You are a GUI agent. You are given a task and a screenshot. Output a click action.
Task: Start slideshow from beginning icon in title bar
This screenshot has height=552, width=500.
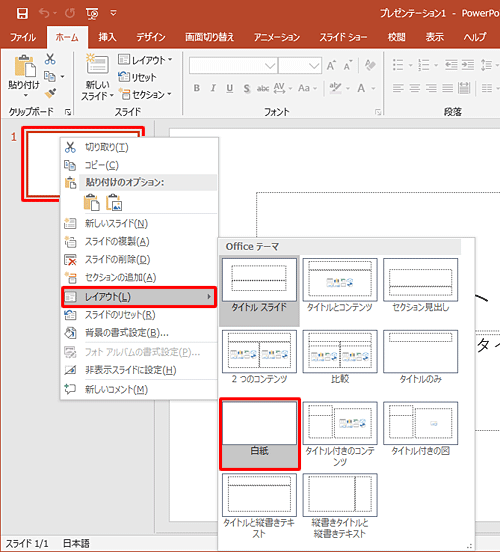click(x=92, y=14)
